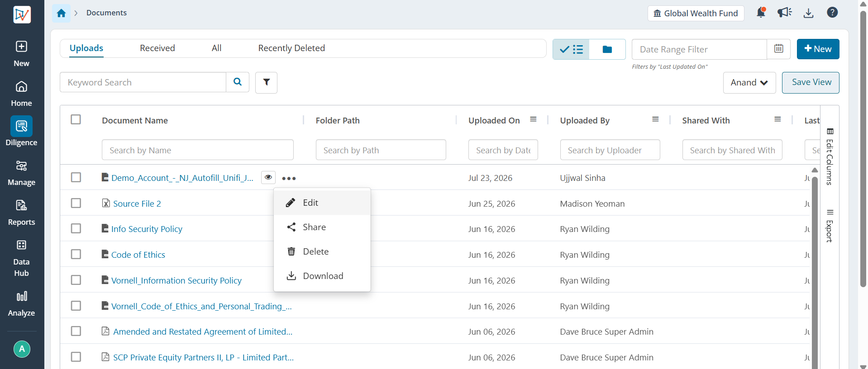Image resolution: width=868 pixels, height=369 pixels.
Task: Switch to the Recently Deleted tab
Action: click(x=291, y=48)
